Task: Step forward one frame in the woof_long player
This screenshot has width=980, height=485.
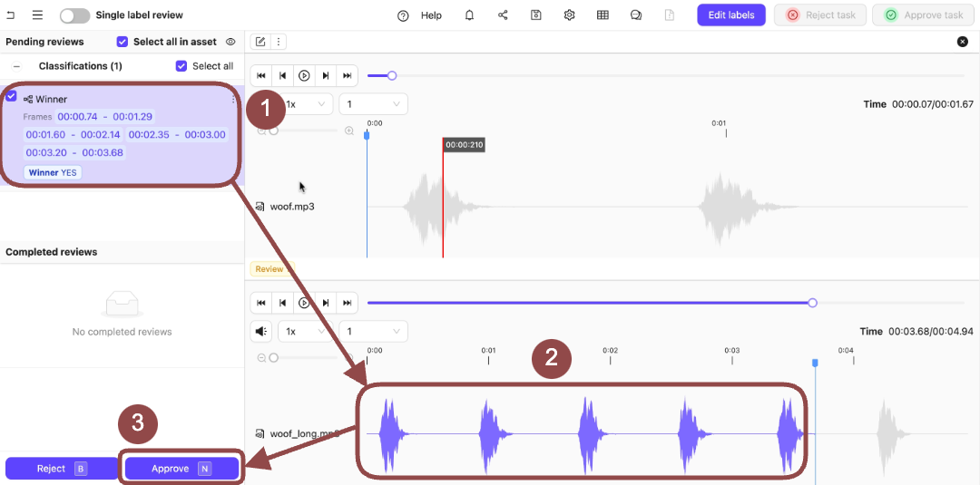Action: tap(326, 303)
